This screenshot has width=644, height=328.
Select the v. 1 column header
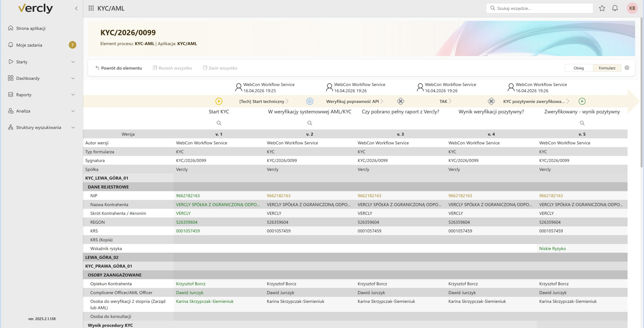(219, 134)
